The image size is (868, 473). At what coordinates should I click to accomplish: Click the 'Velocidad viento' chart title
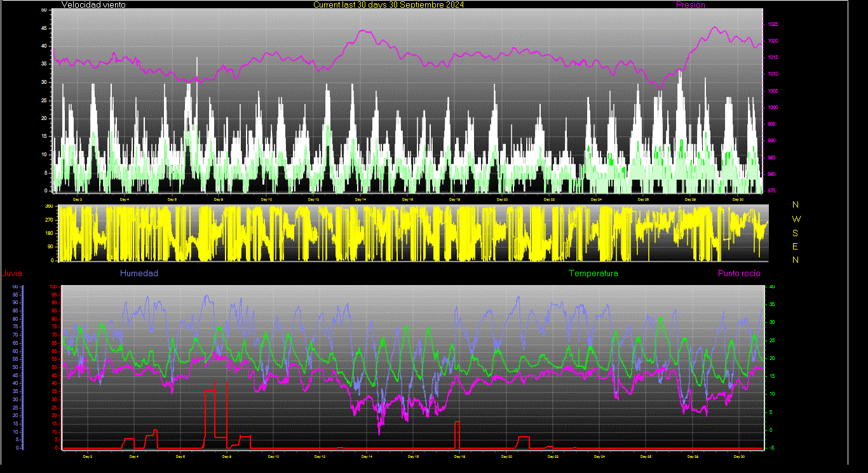[x=93, y=4]
